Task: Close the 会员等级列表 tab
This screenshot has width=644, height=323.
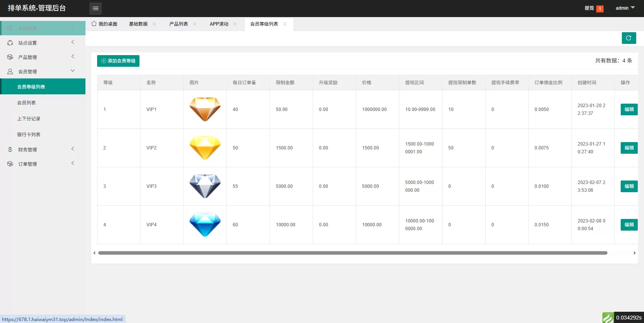Action: pyautogui.click(x=285, y=24)
